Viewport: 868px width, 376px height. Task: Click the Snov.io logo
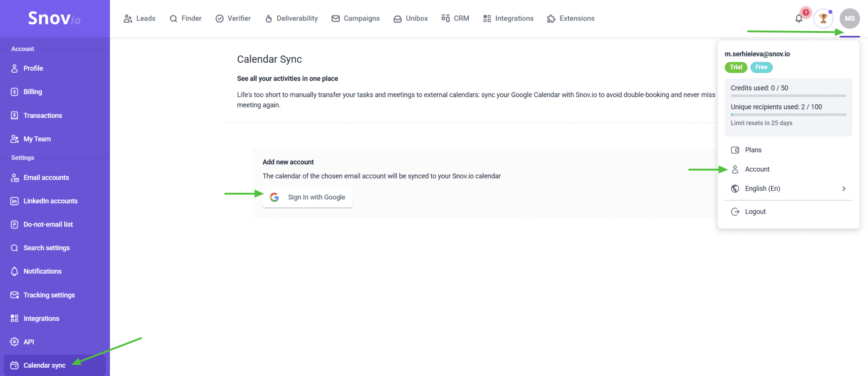tap(54, 18)
